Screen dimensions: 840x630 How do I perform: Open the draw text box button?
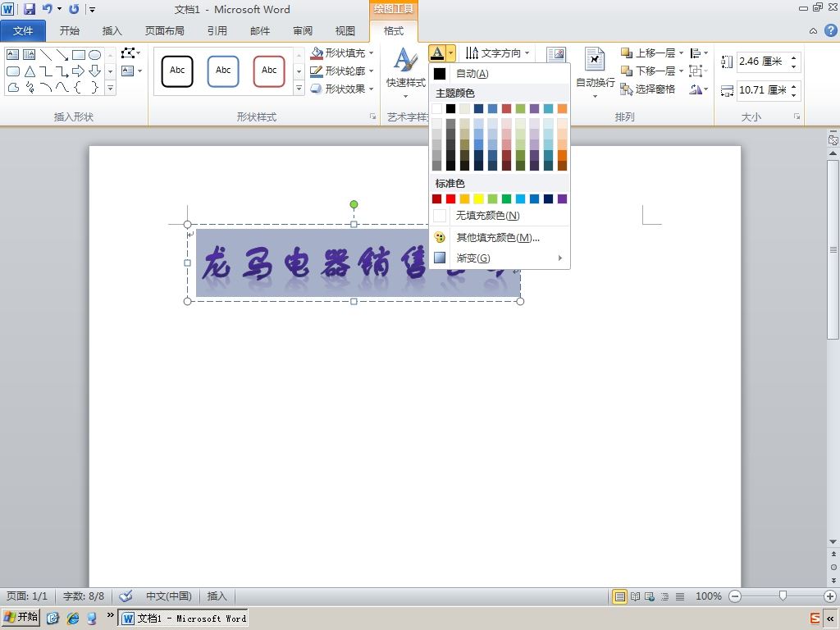pyautogui.click(x=131, y=71)
